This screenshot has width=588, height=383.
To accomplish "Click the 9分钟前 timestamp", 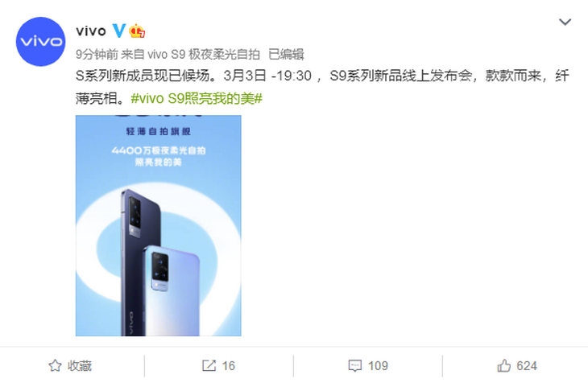I will click(97, 55).
